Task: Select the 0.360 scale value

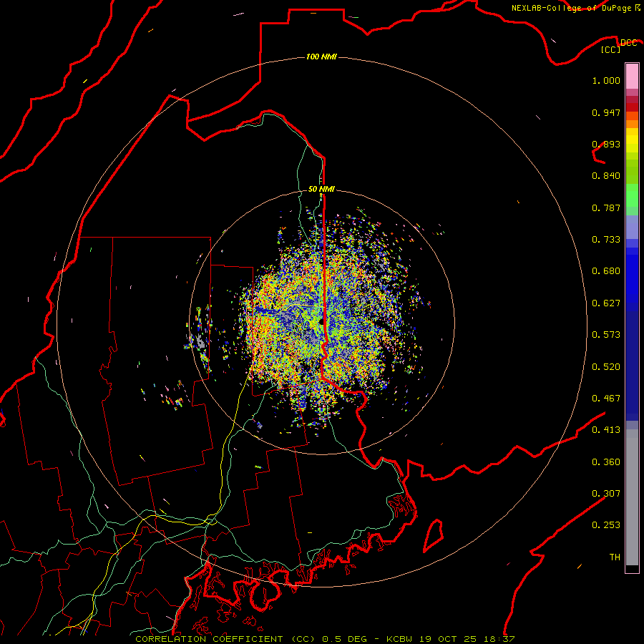Action: pos(606,462)
